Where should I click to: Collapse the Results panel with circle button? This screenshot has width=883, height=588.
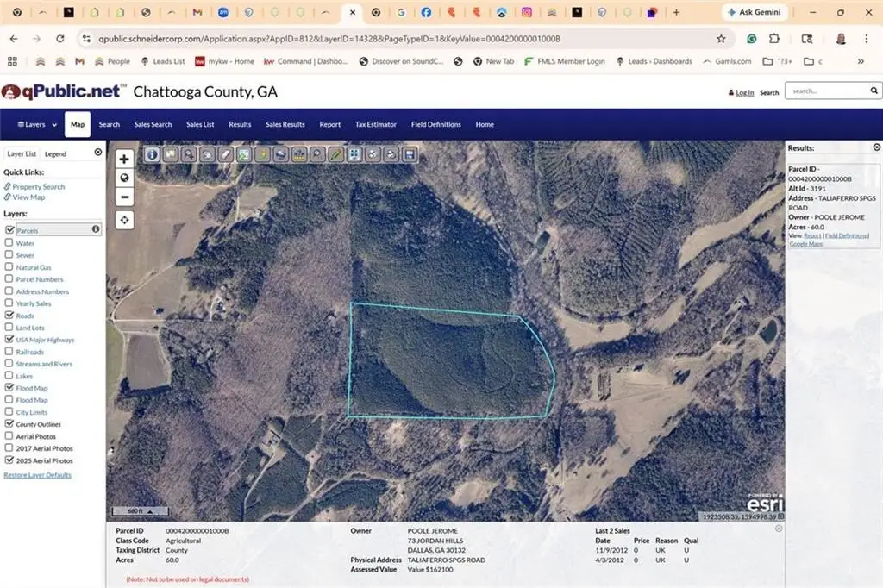point(876,147)
